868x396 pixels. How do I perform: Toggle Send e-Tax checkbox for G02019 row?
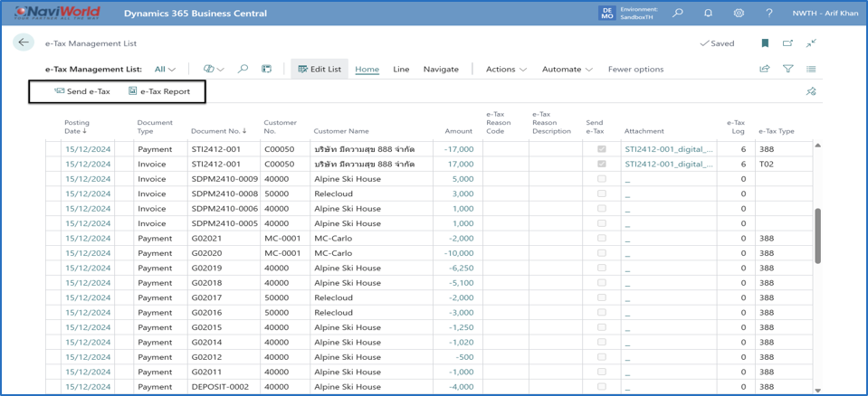coord(601,268)
